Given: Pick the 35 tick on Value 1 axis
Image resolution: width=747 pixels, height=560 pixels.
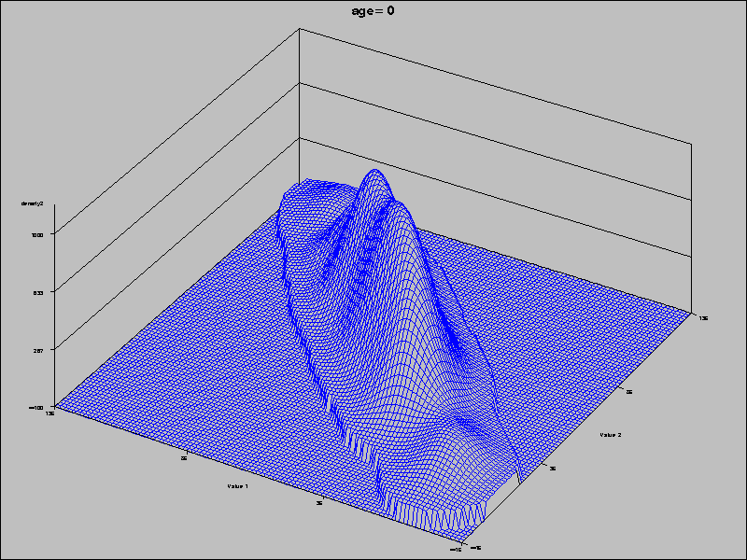Looking at the screenshot, I should tap(319, 503).
